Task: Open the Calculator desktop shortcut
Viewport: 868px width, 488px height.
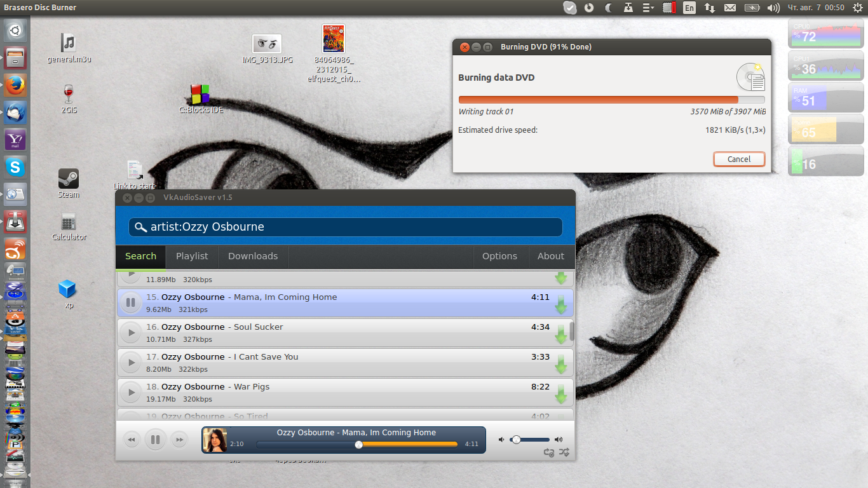Action: coord(69,227)
